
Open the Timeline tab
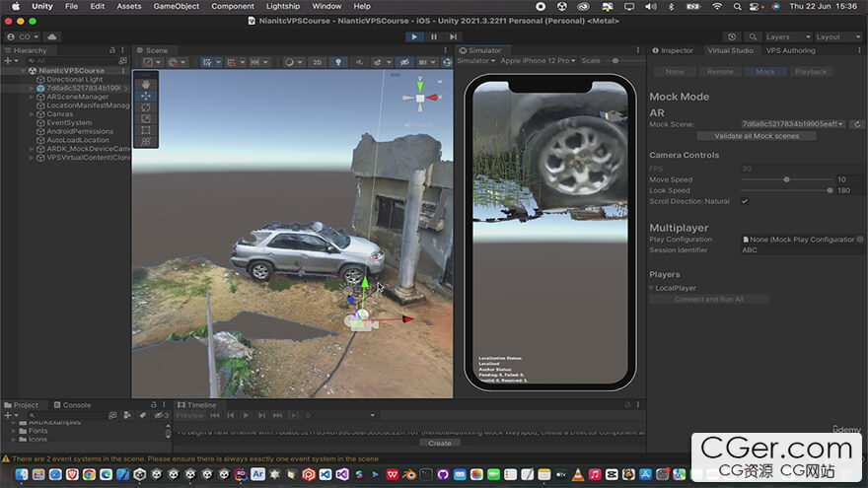pyautogui.click(x=197, y=405)
